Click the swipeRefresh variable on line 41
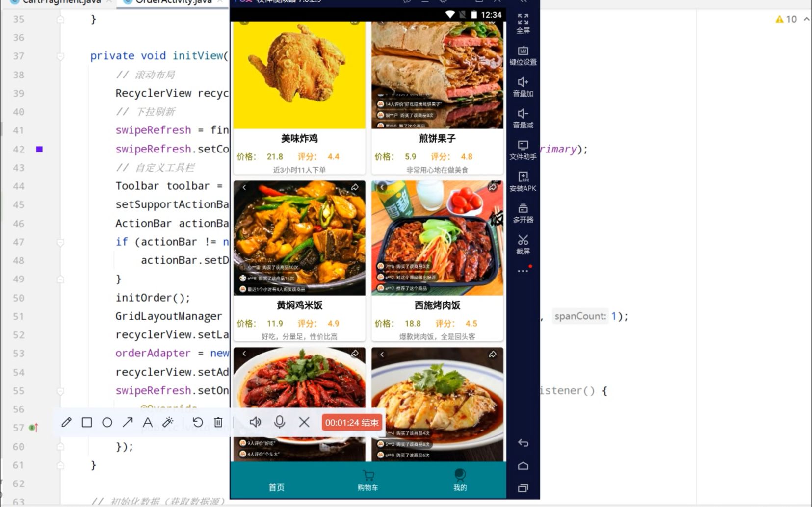Image resolution: width=812 pixels, height=507 pixels. [x=153, y=130]
